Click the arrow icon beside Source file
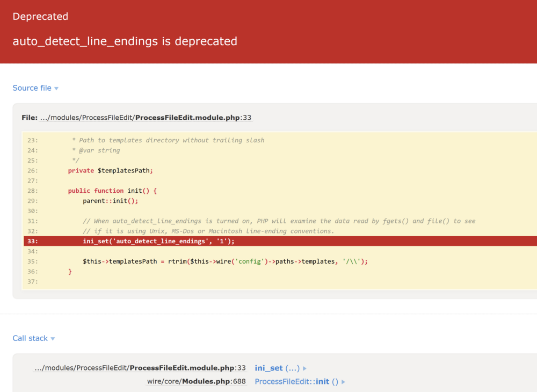Screen dimensions: 537x392 (x=56, y=89)
